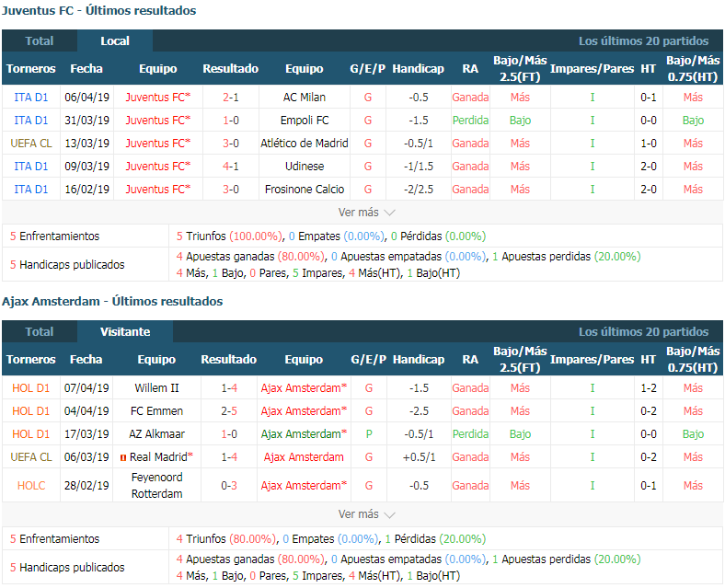Click HT score 1-2 in Willem II row

(x=649, y=387)
